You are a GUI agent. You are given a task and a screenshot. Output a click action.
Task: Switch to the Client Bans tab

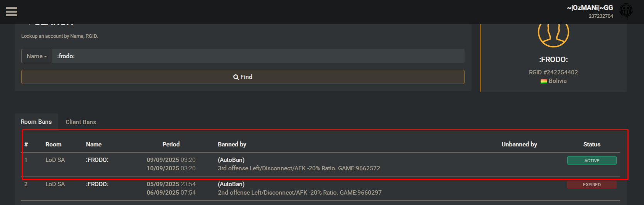tap(81, 122)
